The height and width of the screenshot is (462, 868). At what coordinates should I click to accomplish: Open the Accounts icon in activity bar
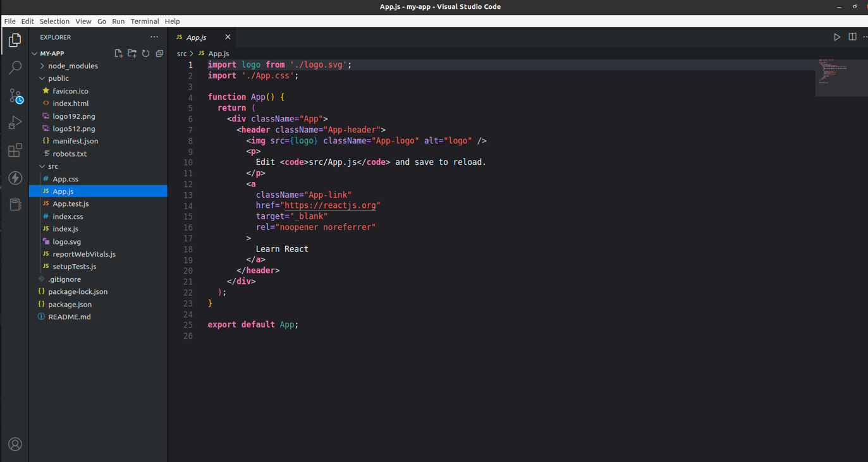(15, 444)
